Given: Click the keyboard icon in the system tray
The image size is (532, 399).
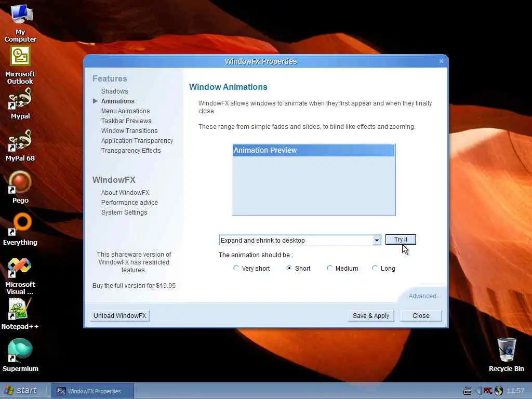Looking at the screenshot, I should (467, 391).
